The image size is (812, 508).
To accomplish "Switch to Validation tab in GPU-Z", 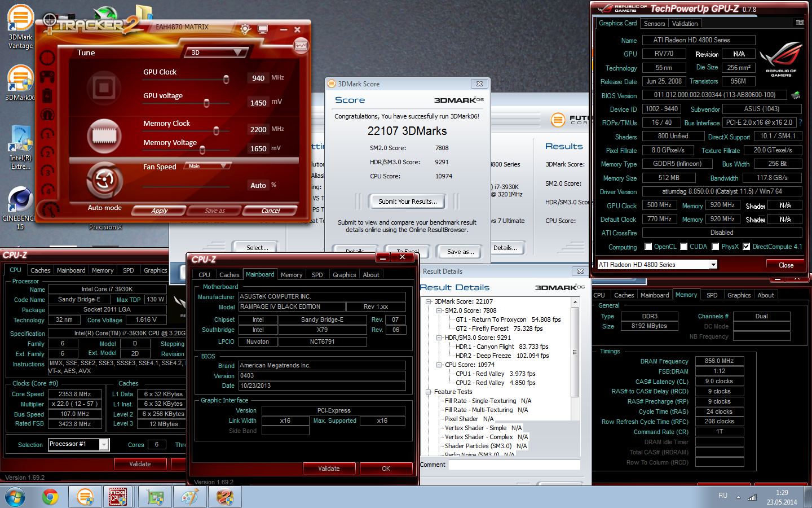I will [x=685, y=24].
